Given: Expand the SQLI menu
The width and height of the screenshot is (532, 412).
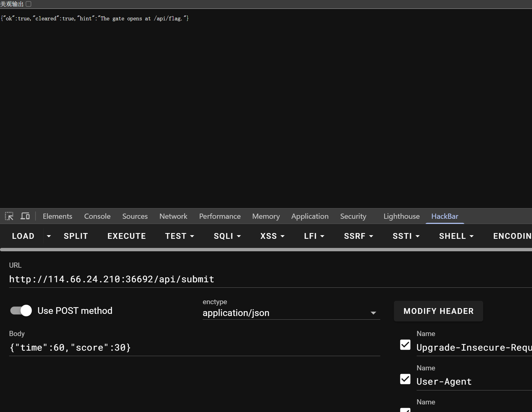Looking at the screenshot, I should click(x=227, y=236).
